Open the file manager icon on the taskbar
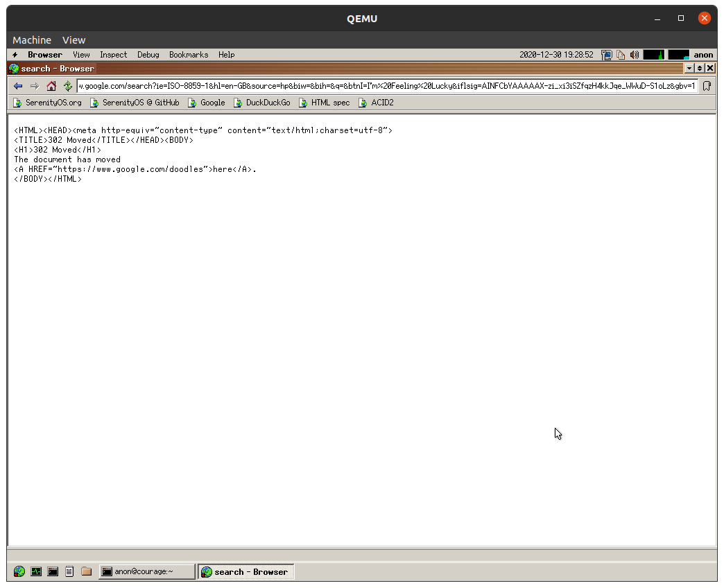Viewport: 724px width, 588px height. [x=86, y=571]
